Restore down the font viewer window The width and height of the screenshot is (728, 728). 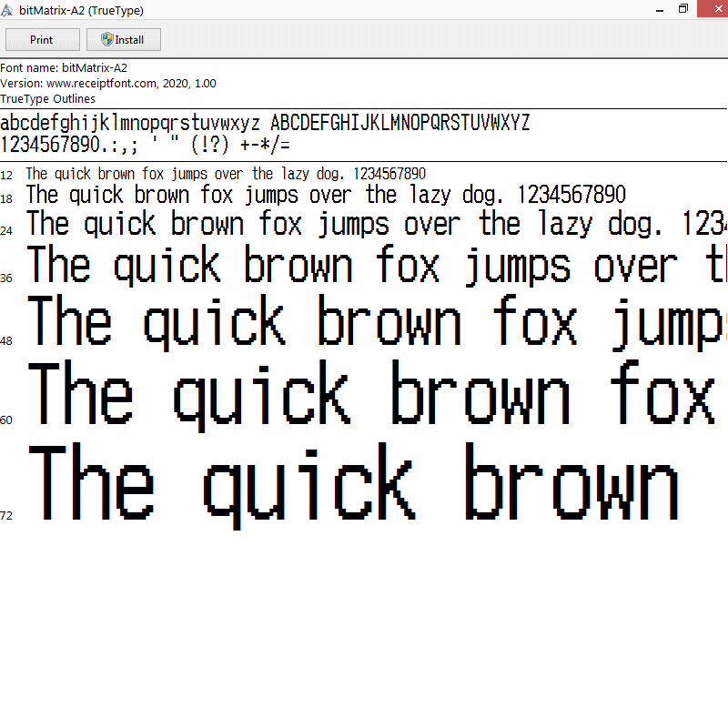[683, 9]
